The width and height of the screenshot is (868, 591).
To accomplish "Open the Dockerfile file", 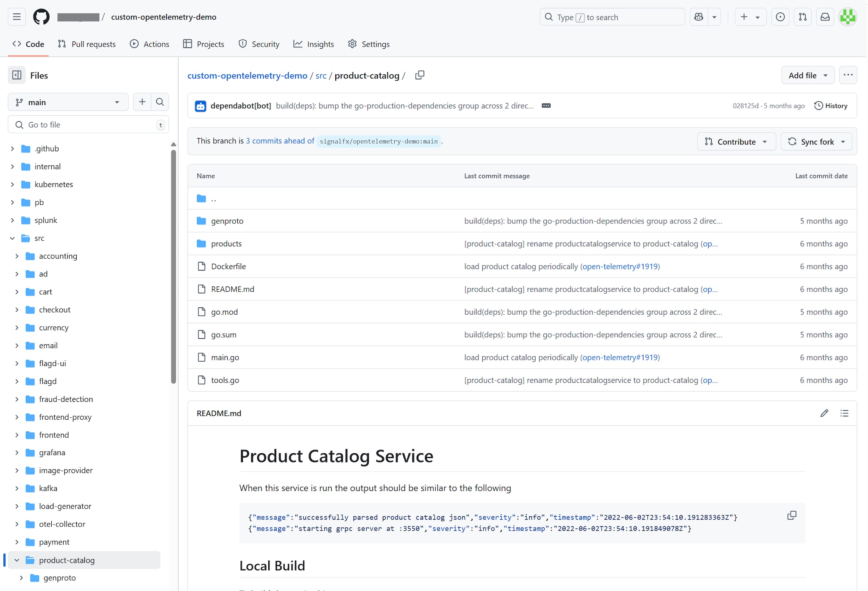I will 228,266.
